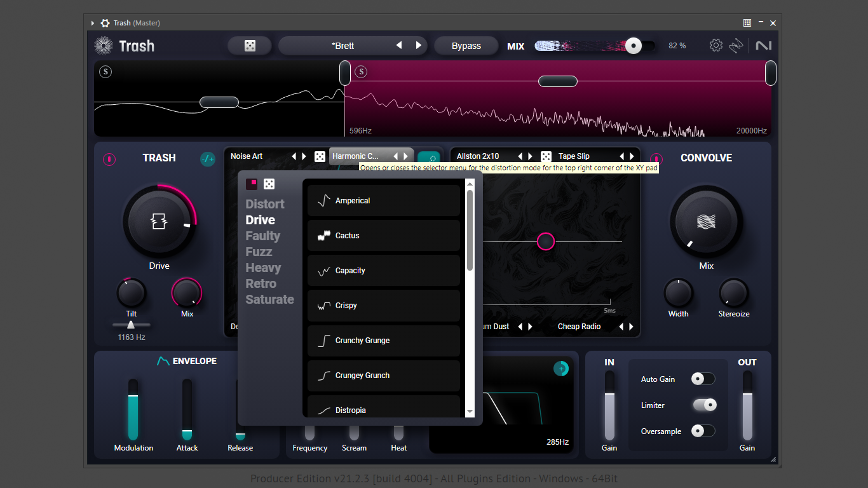Click the Bypass button

466,46
